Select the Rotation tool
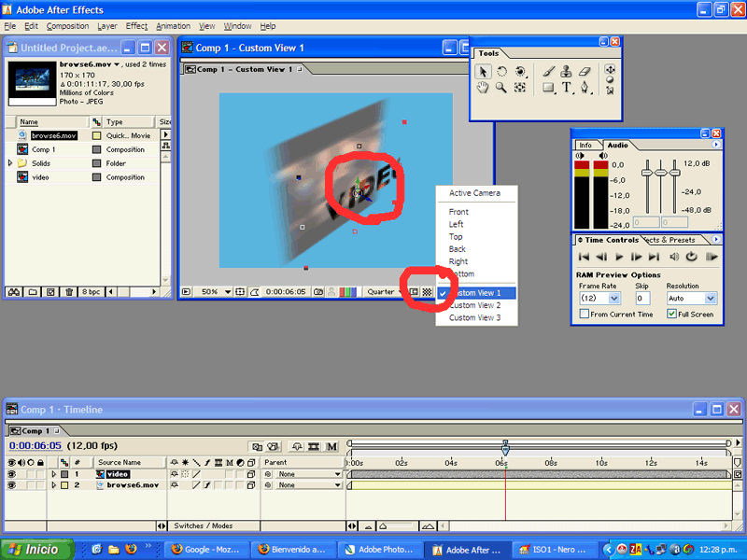The height and width of the screenshot is (560, 747). tap(501, 72)
